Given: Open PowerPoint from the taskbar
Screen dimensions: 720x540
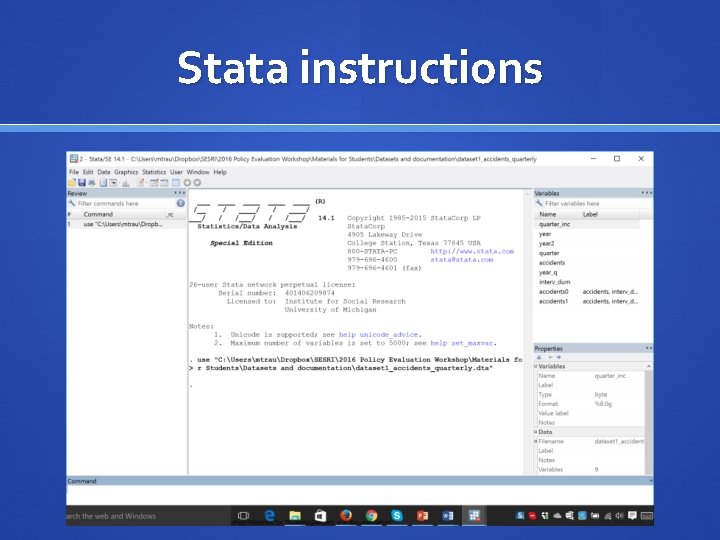Looking at the screenshot, I should [422, 516].
